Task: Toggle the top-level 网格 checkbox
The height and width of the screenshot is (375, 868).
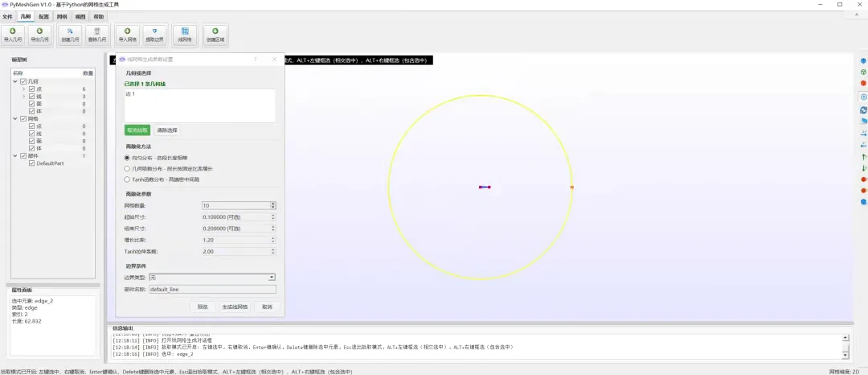Action: [23, 118]
